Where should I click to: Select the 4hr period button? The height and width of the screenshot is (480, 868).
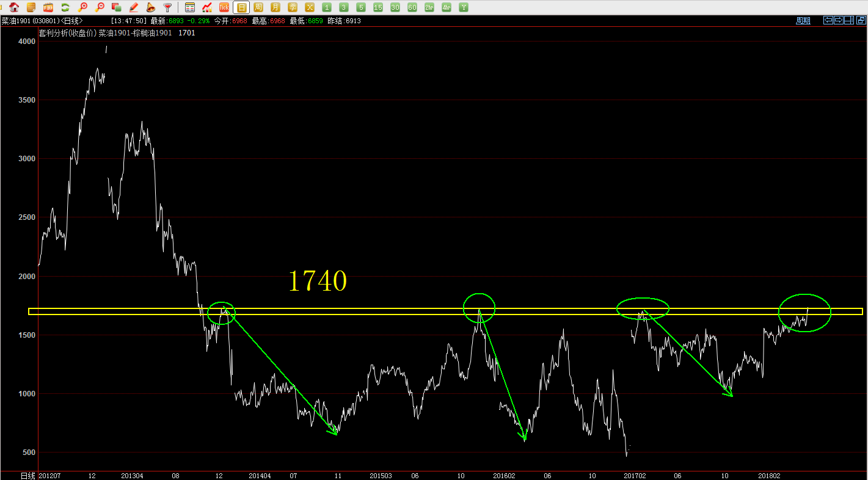pos(447,7)
